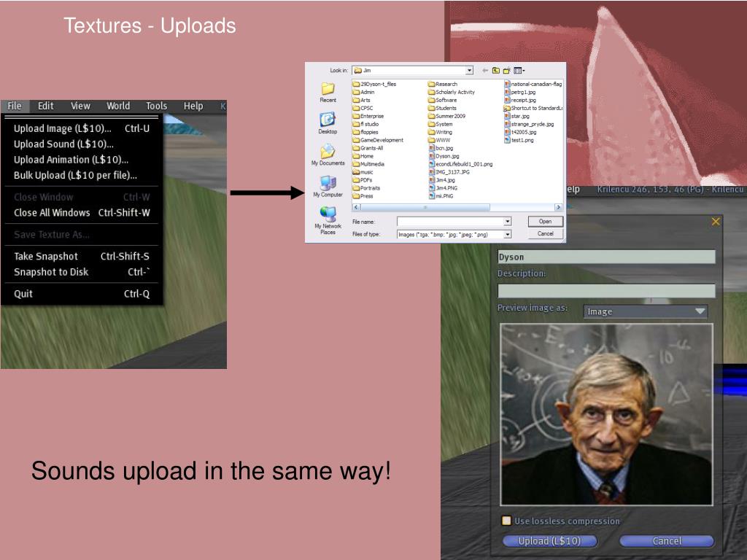Go up one folder level
747x560 pixels.
[x=496, y=71]
